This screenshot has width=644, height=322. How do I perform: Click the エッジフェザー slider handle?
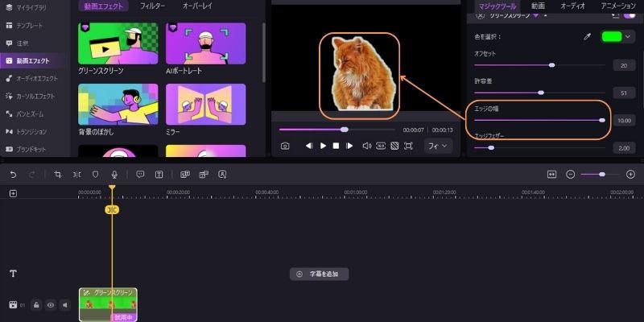pos(491,148)
